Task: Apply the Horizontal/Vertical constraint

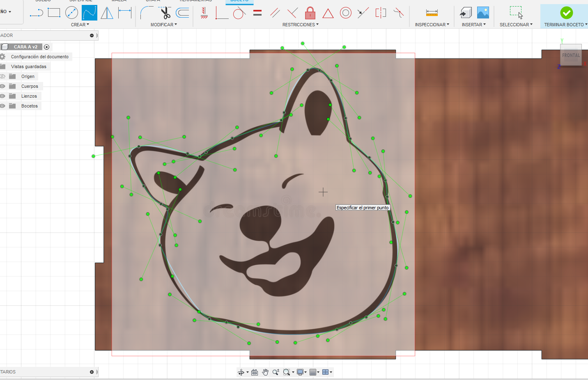Action: [204, 13]
